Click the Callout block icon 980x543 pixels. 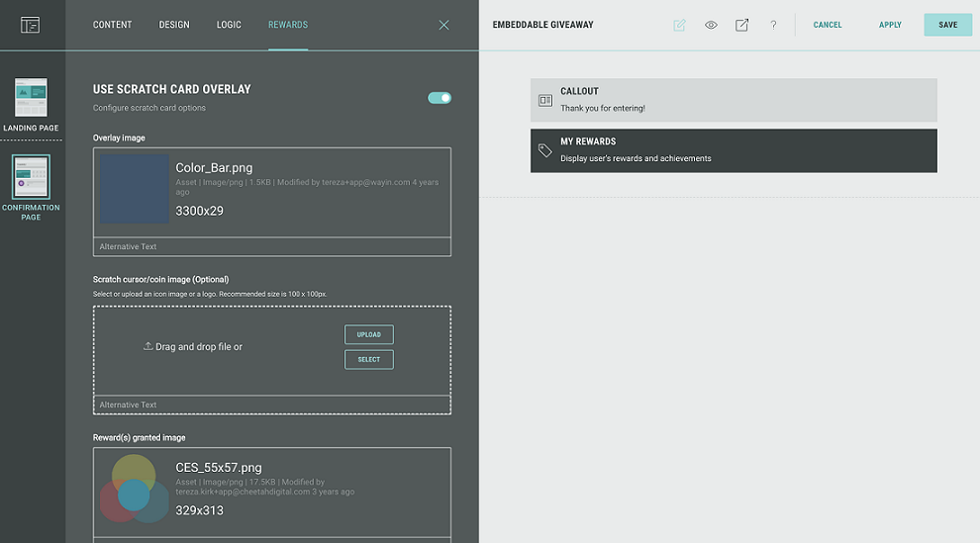545,100
